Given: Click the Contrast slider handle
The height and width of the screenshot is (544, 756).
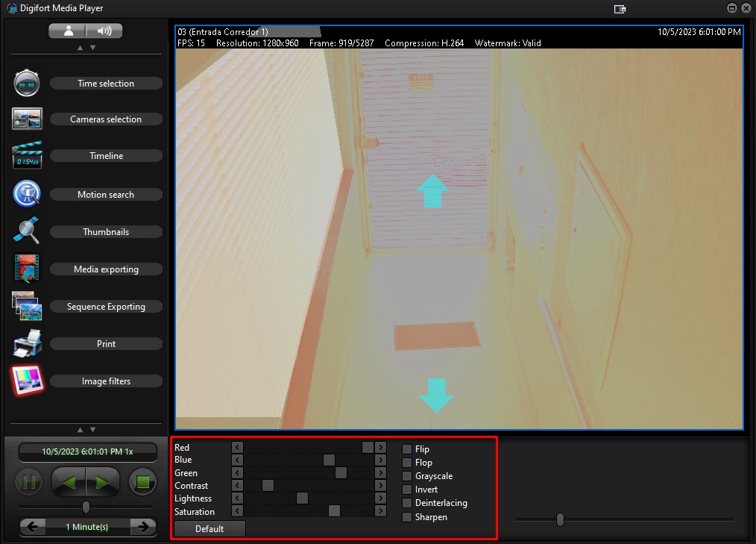Looking at the screenshot, I should point(268,485).
